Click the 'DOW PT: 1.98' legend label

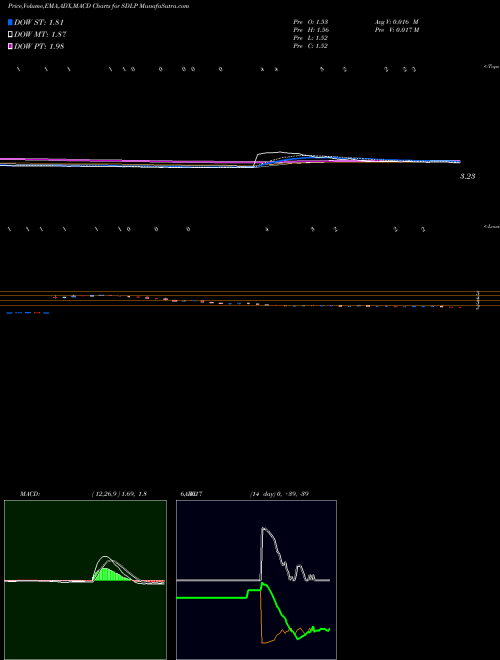click(x=39, y=46)
